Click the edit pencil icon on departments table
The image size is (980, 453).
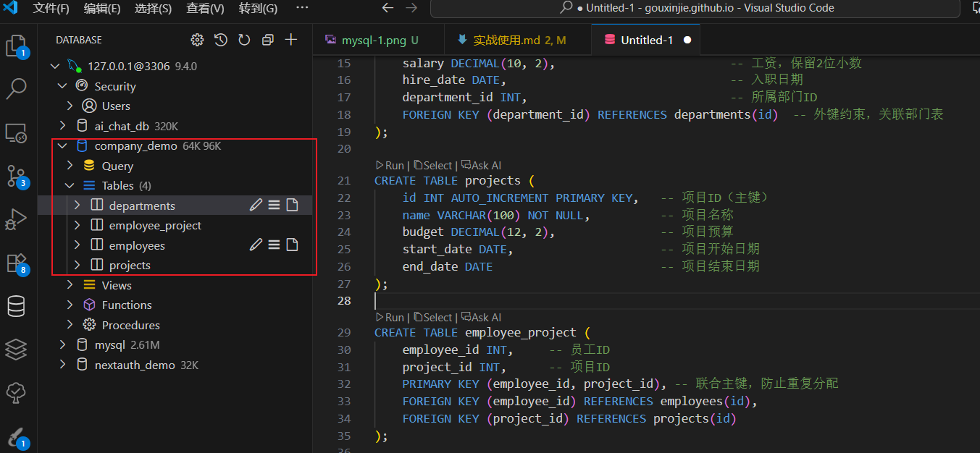click(x=255, y=205)
